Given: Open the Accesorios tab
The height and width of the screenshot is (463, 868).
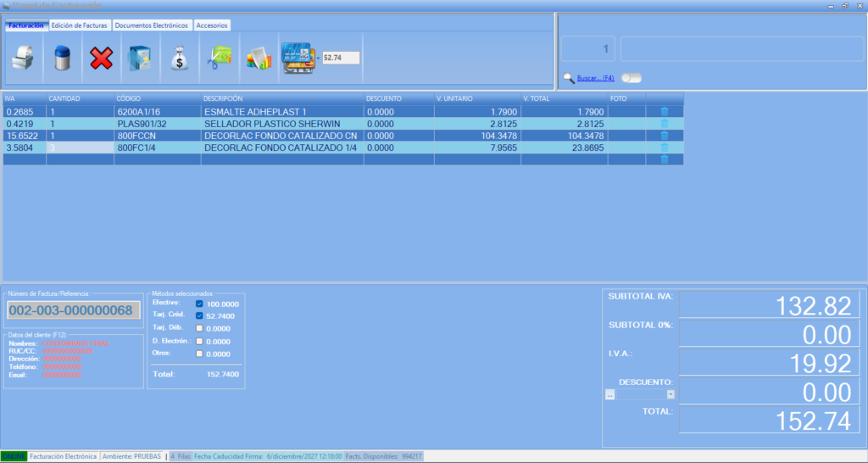Looking at the screenshot, I should point(212,25).
